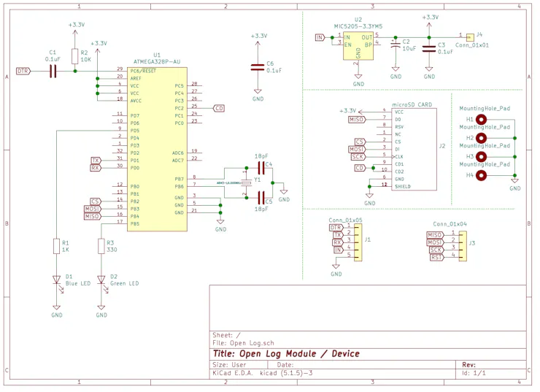Click the 'KiCad E.D.A. kicad (5.1.5)-3' text
Viewport: 540px width, 392px height.
(263, 373)
